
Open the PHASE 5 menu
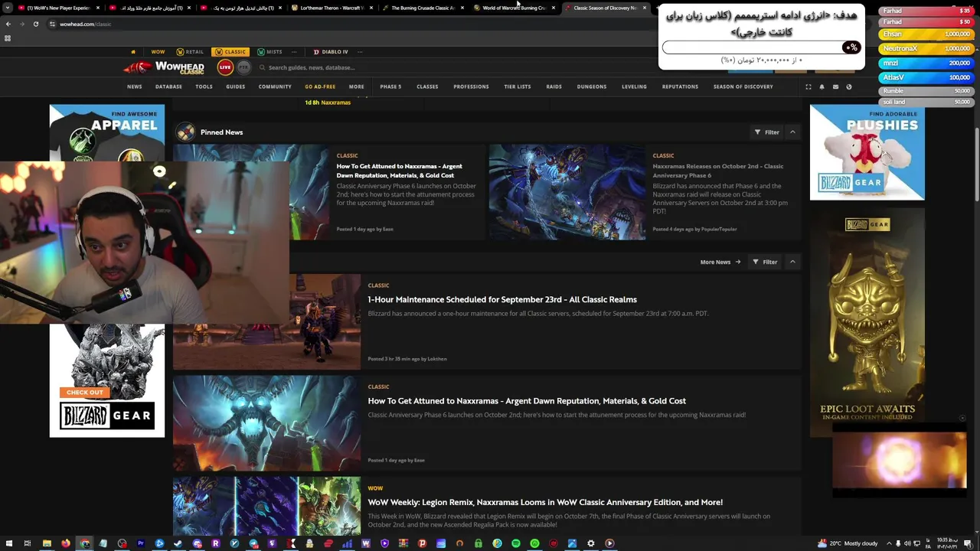point(390,86)
